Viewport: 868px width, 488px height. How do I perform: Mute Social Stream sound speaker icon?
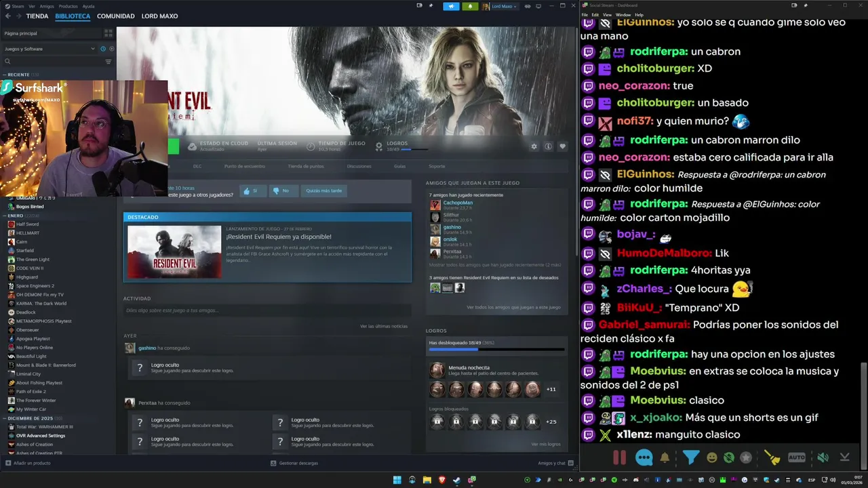822,457
